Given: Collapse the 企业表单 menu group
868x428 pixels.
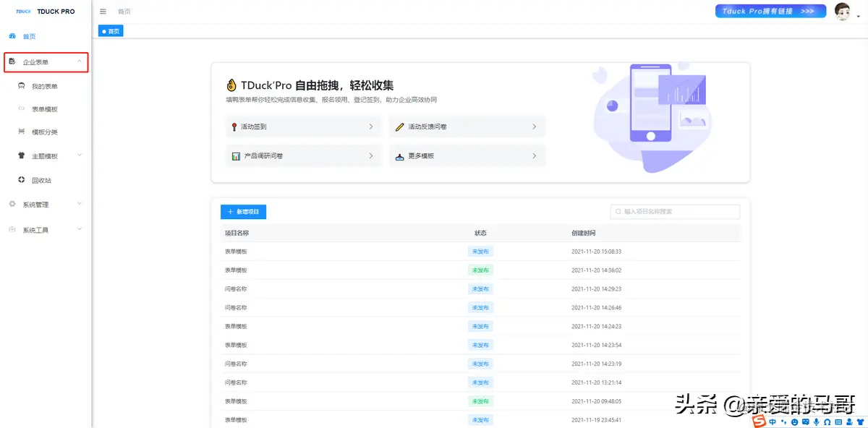Looking at the screenshot, I should [x=46, y=61].
